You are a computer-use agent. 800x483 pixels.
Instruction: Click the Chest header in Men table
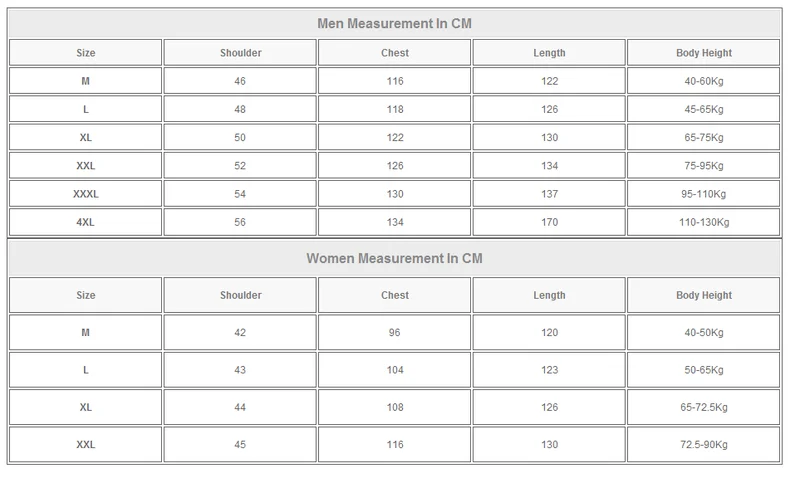pyautogui.click(x=395, y=53)
